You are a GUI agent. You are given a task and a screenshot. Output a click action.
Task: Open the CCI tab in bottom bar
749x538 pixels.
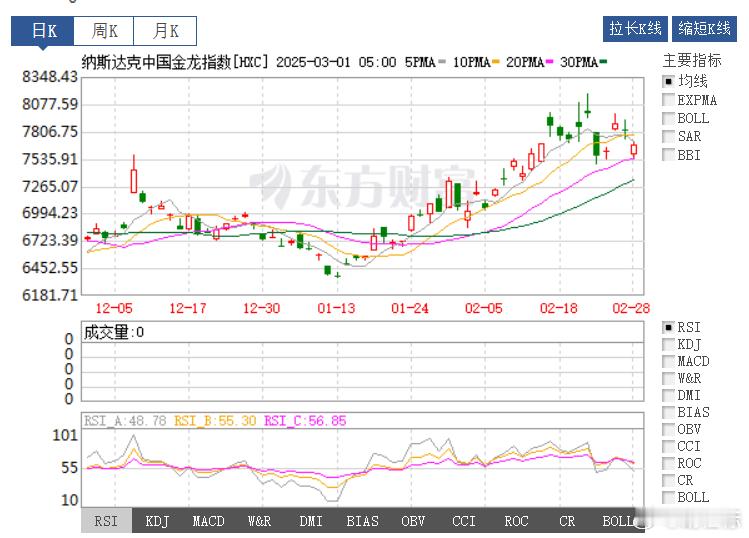click(x=464, y=521)
